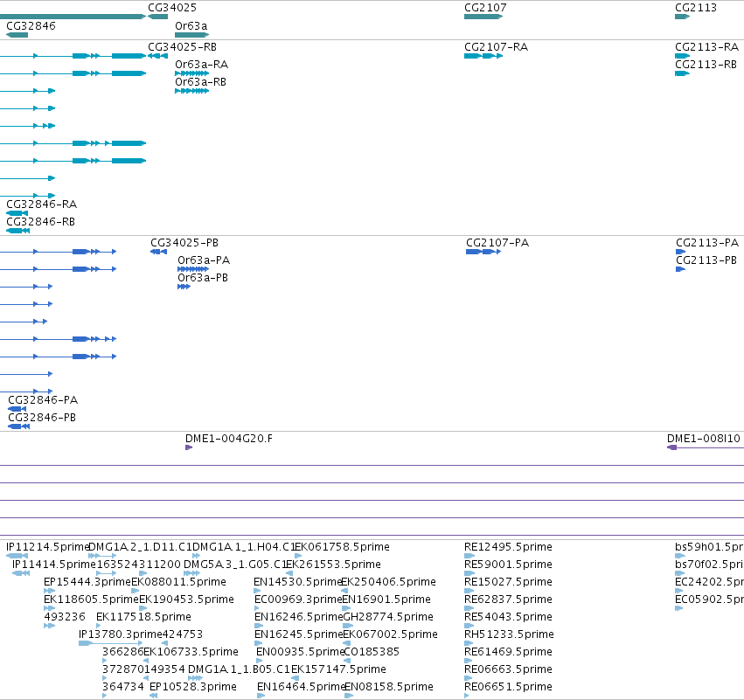Select the CG2113 gene label
The height and width of the screenshot is (700, 744).
tap(696, 8)
